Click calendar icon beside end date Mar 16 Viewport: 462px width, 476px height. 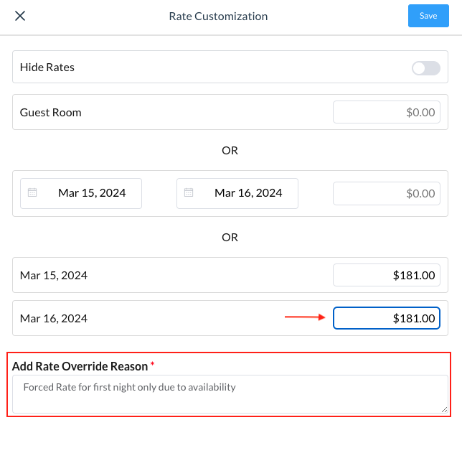[189, 193]
